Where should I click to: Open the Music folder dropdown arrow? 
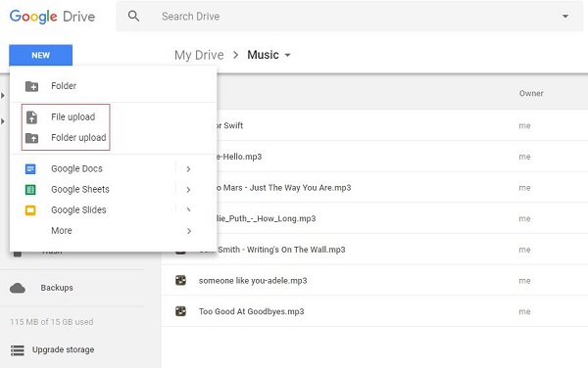coord(287,55)
